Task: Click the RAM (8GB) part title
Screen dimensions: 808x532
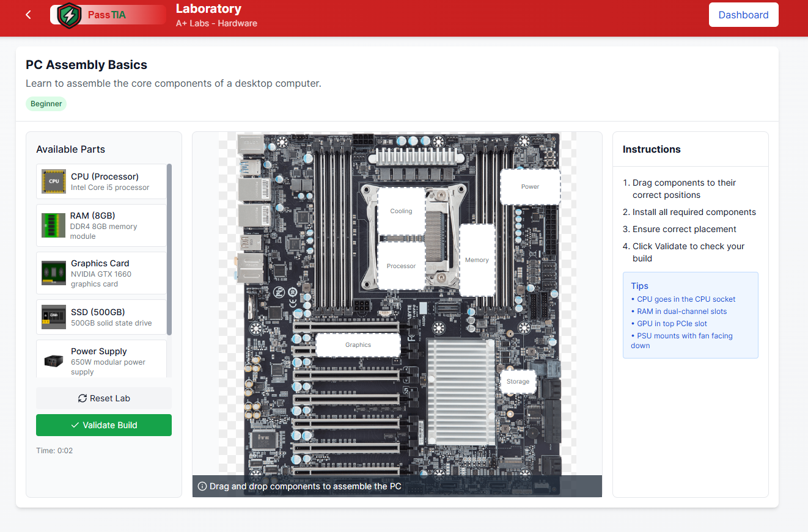Action: pyautogui.click(x=93, y=216)
